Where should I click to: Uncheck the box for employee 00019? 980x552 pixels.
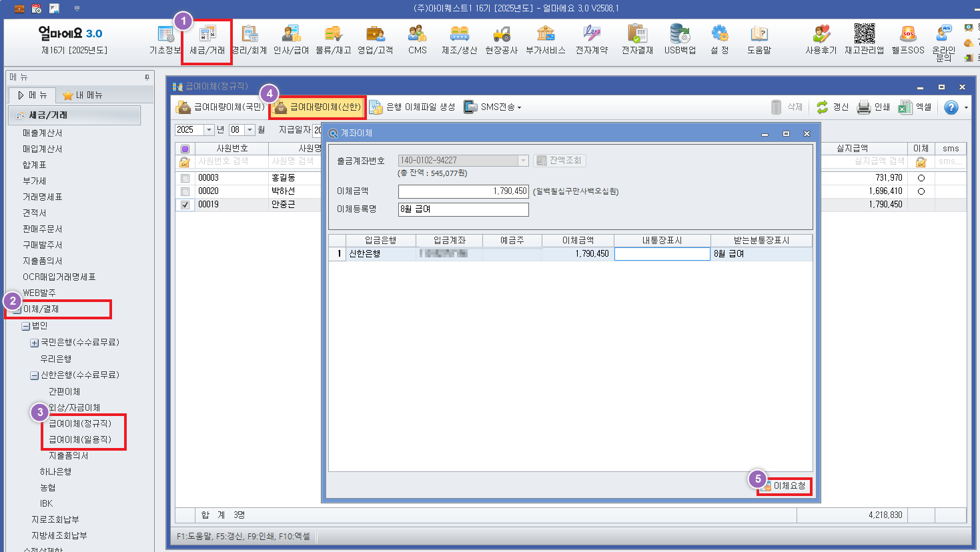(185, 205)
